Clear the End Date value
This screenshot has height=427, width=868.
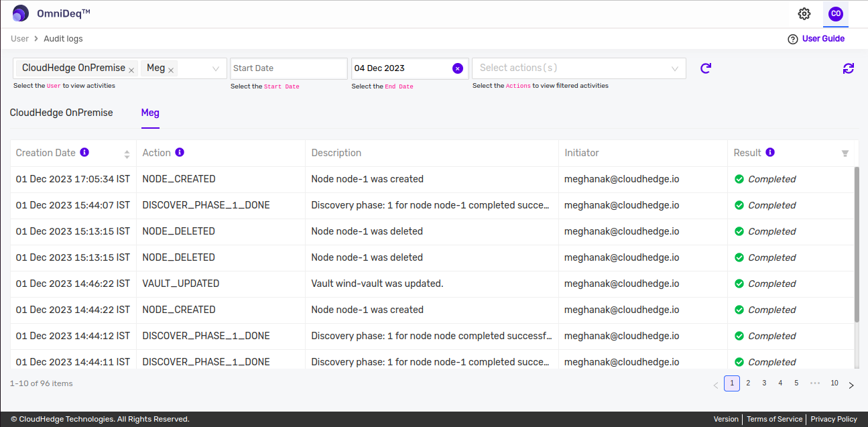[x=458, y=68]
